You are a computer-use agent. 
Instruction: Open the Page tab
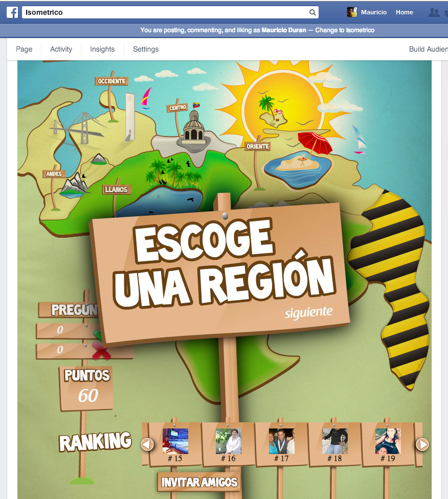(24, 49)
